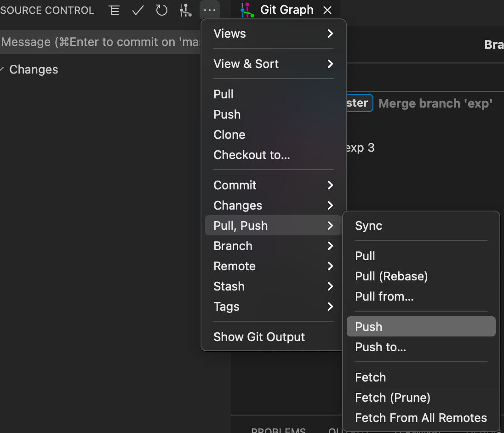Image resolution: width=504 pixels, height=433 pixels.
Task: Expand the Views submenu
Action: pos(273,34)
